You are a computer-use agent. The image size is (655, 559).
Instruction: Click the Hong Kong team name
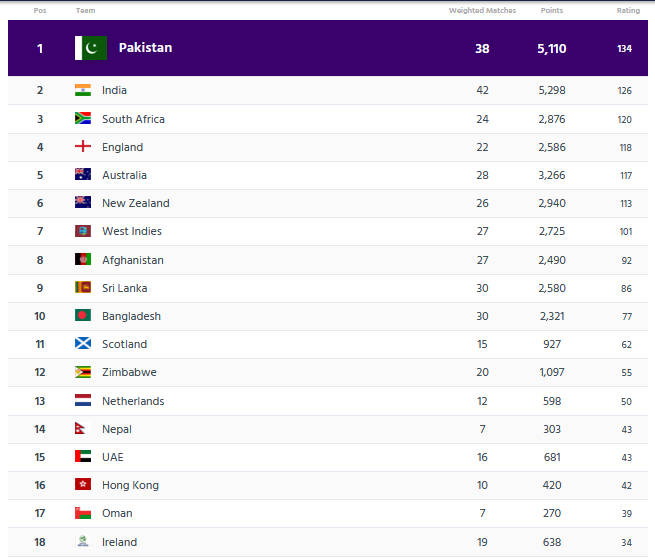(x=130, y=485)
